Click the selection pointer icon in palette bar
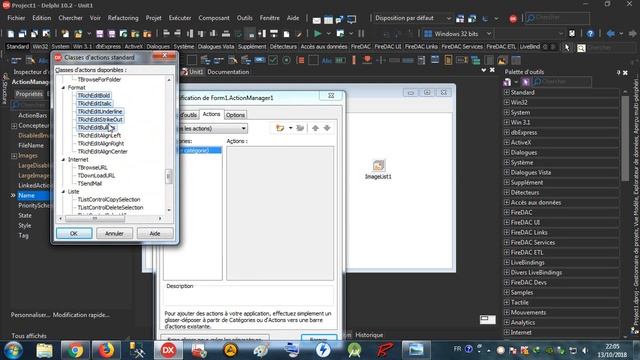 567,47
